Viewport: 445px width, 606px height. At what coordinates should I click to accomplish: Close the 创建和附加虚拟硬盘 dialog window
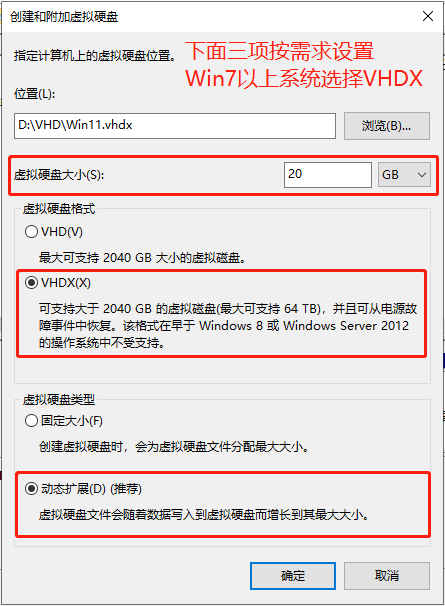(428, 16)
